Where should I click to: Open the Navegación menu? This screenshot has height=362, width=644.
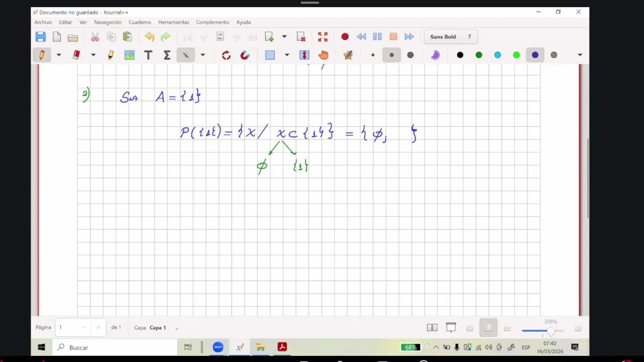[108, 22]
